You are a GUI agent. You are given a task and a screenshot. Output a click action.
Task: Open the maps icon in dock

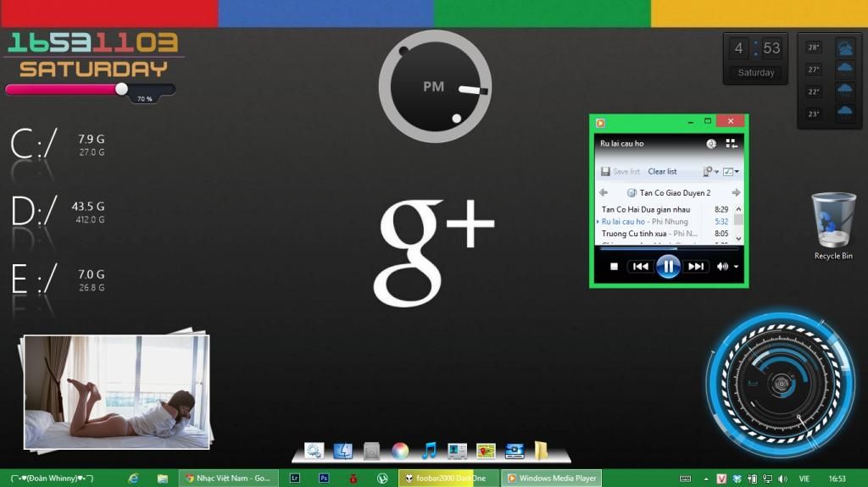click(x=486, y=451)
